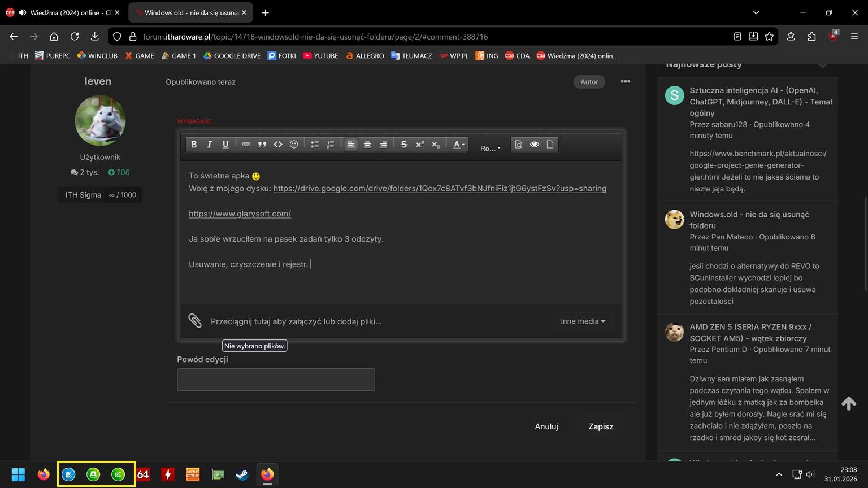Click the Powód edycji input field
The height and width of the screenshot is (488, 868).
coord(276,380)
